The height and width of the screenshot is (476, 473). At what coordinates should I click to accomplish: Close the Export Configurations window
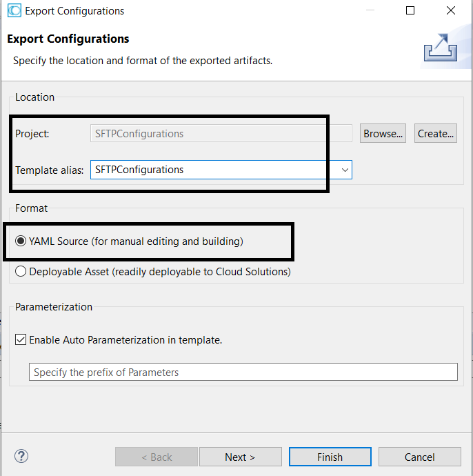[x=451, y=11]
